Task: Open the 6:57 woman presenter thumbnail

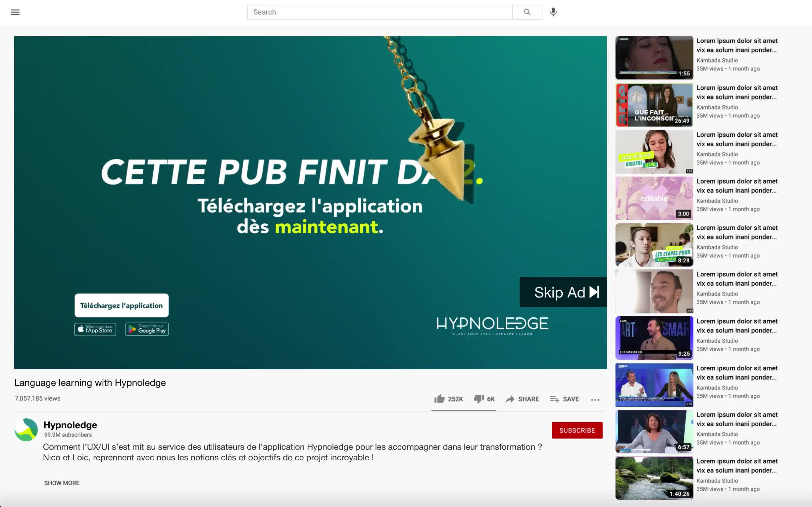Action: click(654, 432)
